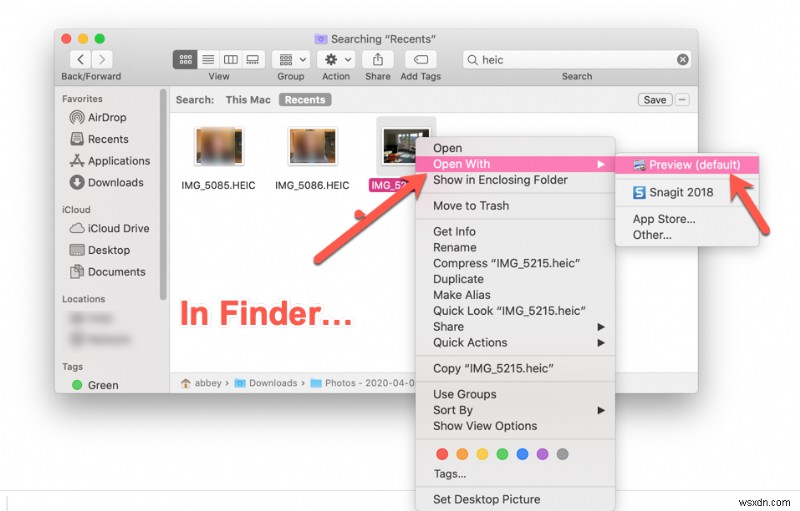The image size is (800, 511).
Task: Open the Action gear dropdown
Action: 336,60
